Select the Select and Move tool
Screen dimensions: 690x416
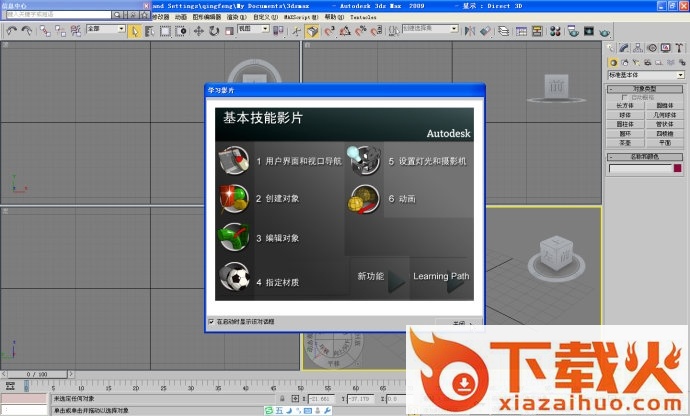pos(198,31)
